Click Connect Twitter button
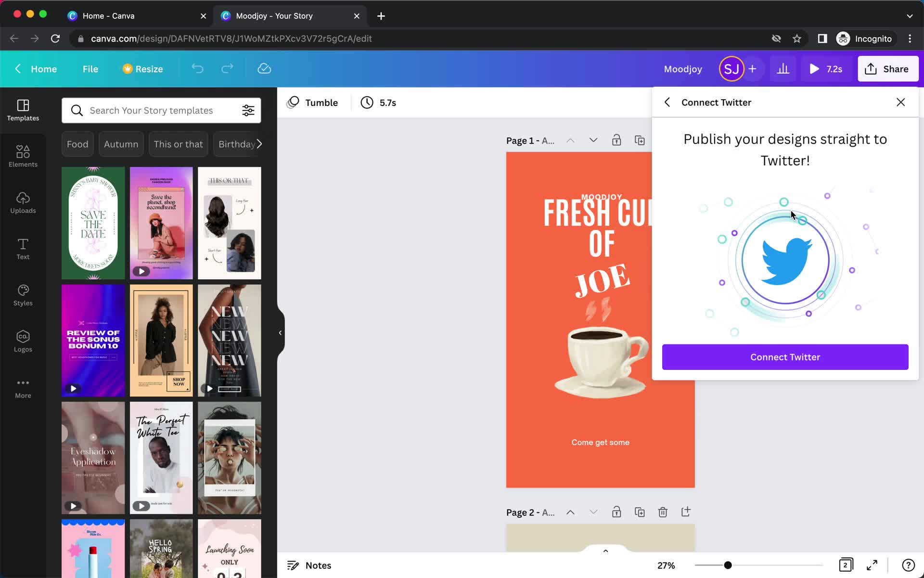 [785, 357]
